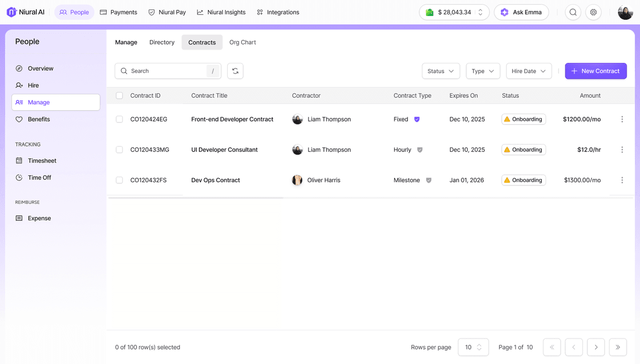Open settings via the gear icon
This screenshot has width=640, height=364.
593,12
